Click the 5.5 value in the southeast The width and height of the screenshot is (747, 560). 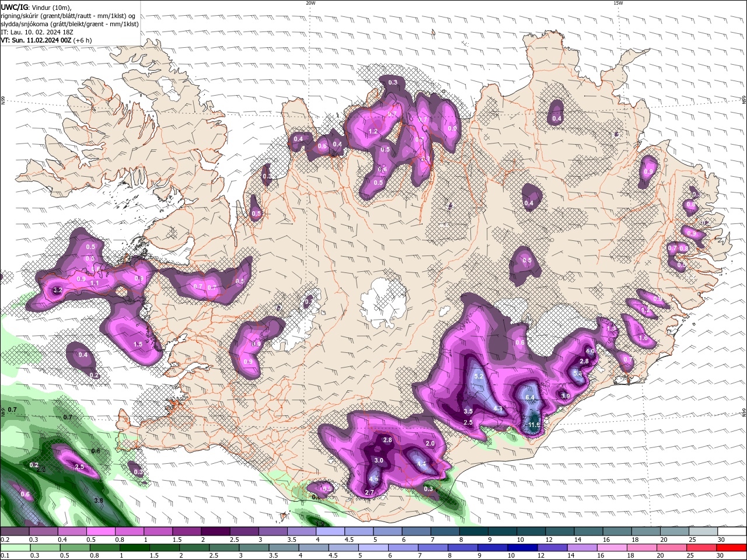click(x=577, y=373)
